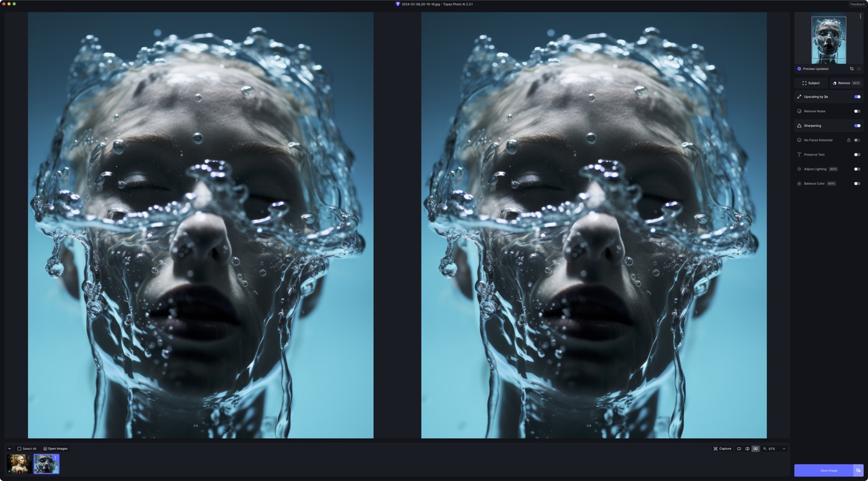Enable the Preserve Text toggle
This screenshot has width=868, height=481.
pyautogui.click(x=857, y=154)
